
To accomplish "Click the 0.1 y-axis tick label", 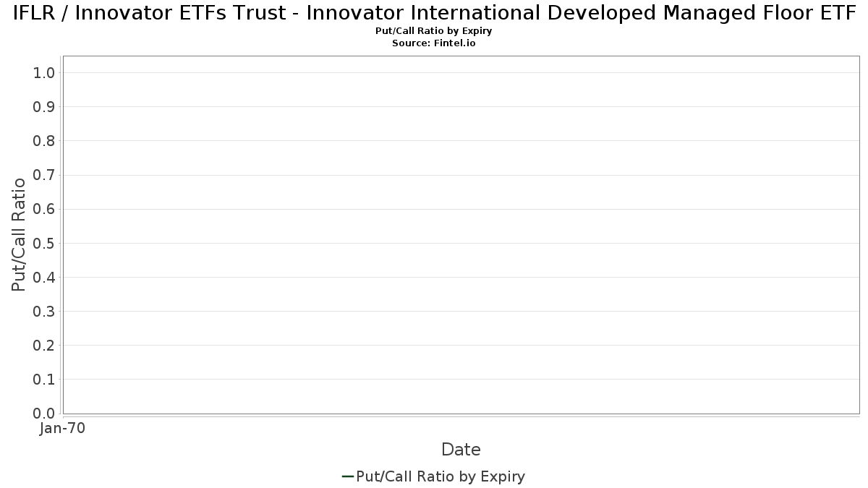I will tap(44, 380).
